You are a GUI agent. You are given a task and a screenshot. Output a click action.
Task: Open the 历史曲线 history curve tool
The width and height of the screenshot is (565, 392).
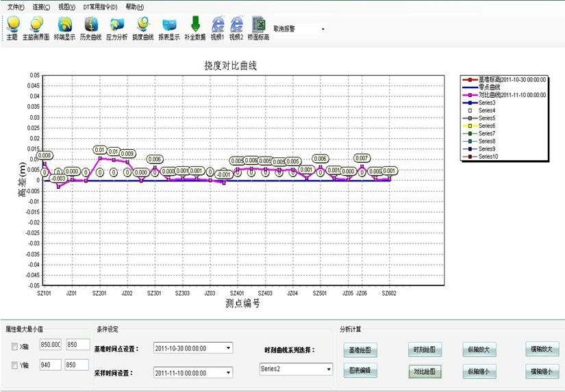tap(90, 25)
